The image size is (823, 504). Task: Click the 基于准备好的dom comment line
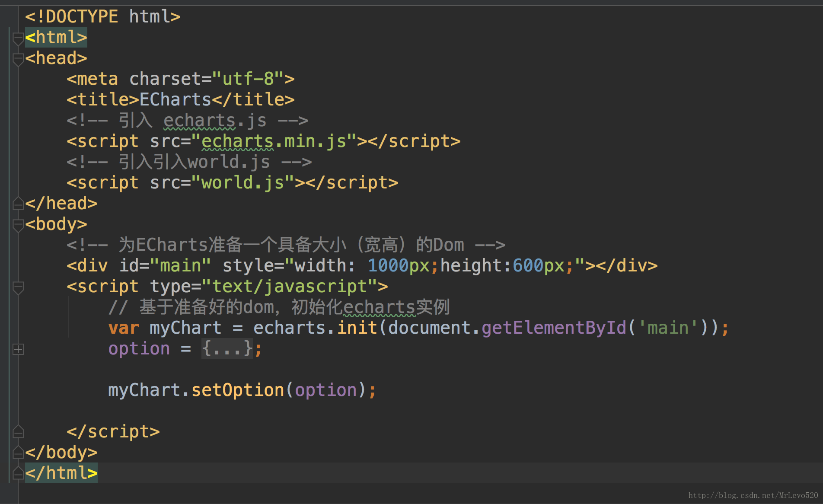tap(279, 307)
